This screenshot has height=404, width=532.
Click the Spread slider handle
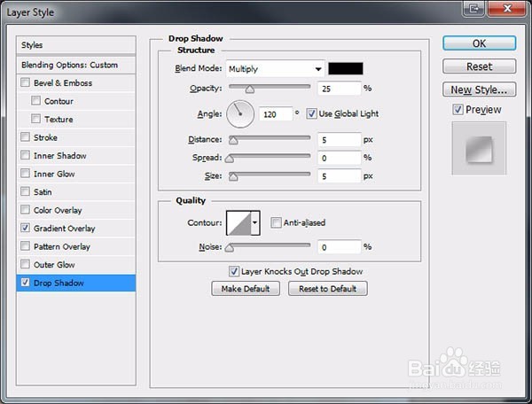click(x=230, y=159)
